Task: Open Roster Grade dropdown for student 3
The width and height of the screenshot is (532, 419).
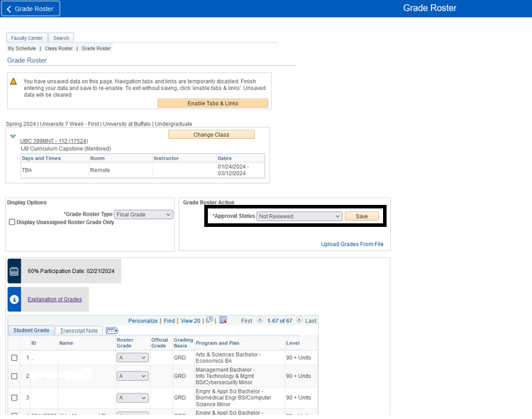Action: tap(133, 398)
